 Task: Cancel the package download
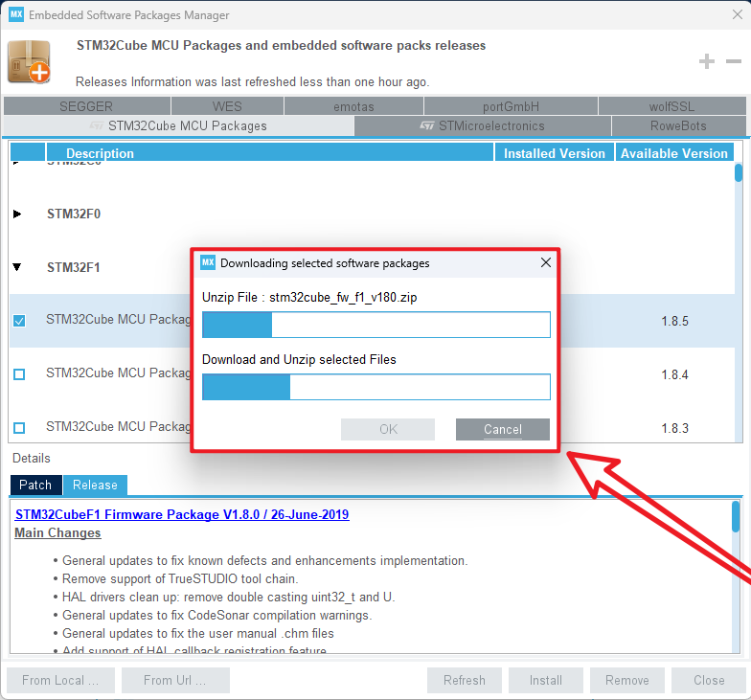[502, 429]
